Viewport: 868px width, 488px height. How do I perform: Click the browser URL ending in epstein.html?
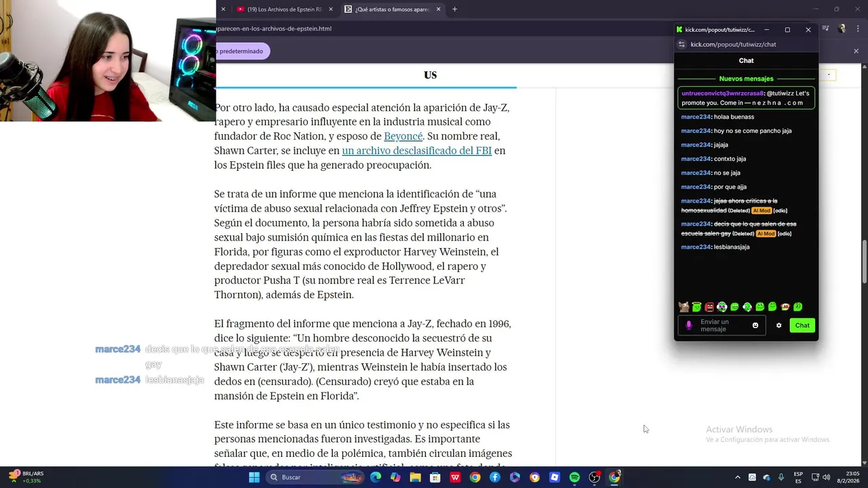coord(274,28)
